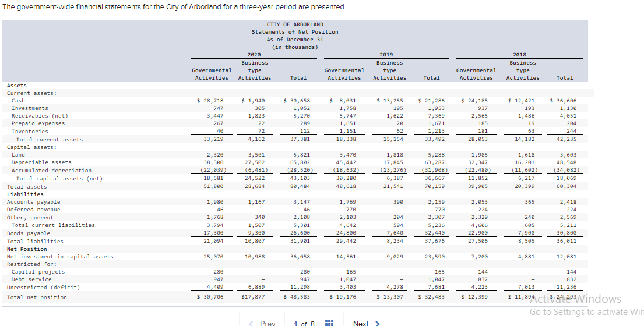Click the unrestricted value 6,889
Screen dimensions: 644x326
(256, 288)
